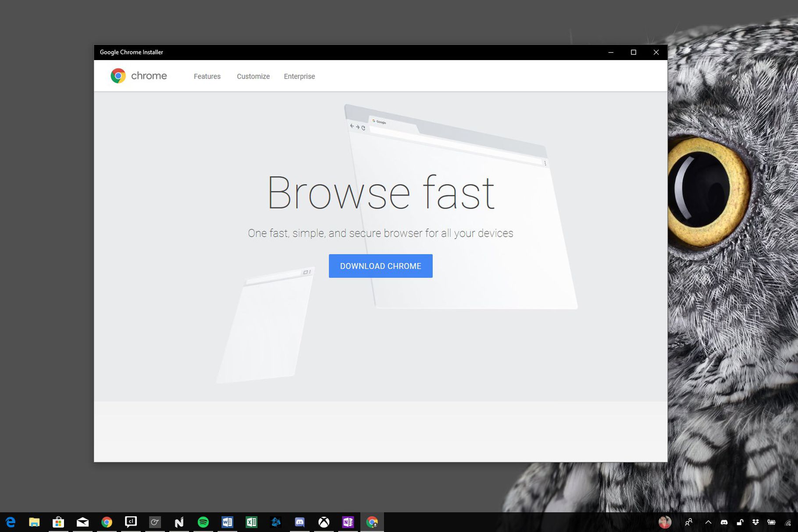Image resolution: width=798 pixels, height=532 pixels.
Task: Click the DOWNLOAD CHROME button
Action: (x=381, y=266)
